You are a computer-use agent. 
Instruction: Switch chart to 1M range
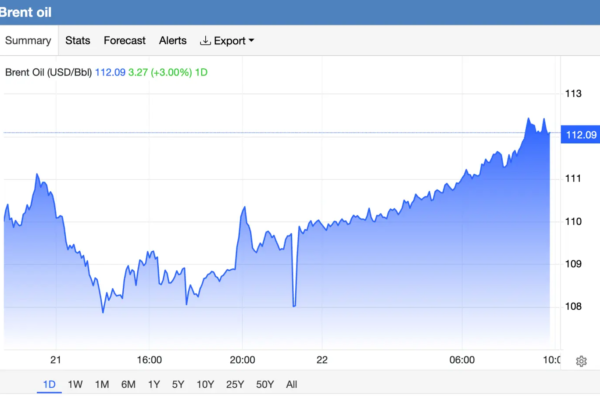(x=102, y=384)
